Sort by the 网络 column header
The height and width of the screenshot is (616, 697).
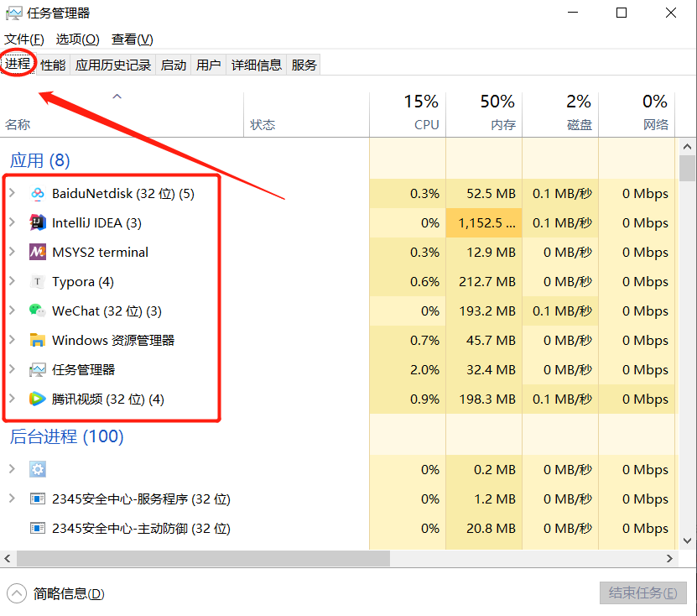coord(637,115)
